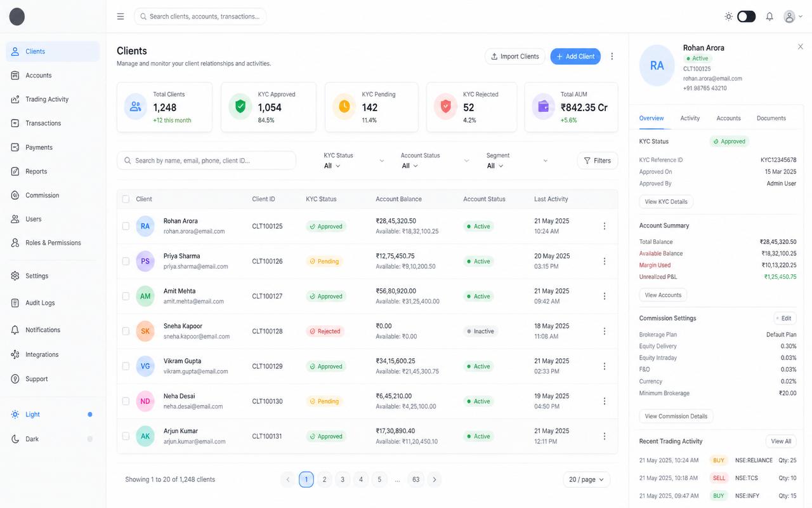Open the user profile avatar menu
Image resolution: width=812 pixels, height=508 pixels.
(793, 17)
